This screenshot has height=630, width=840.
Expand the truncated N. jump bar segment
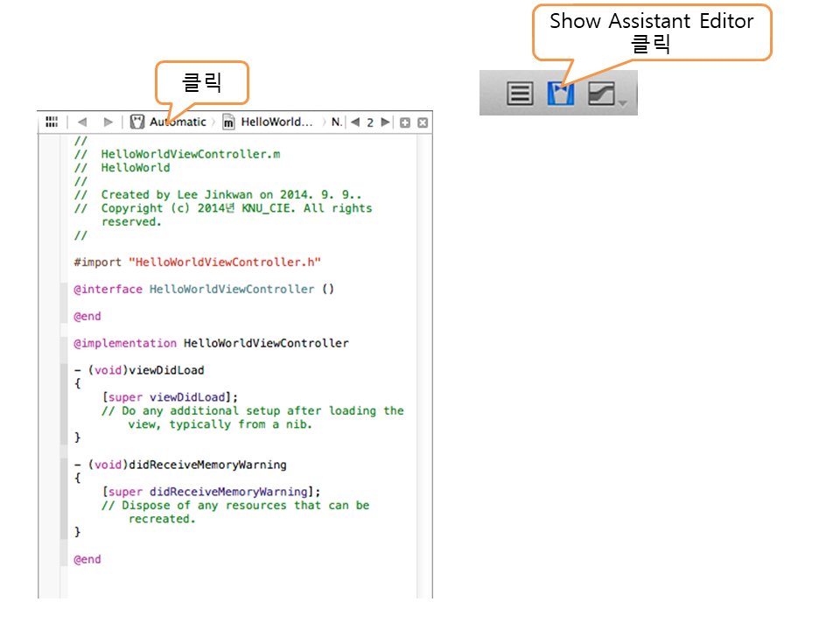[337, 122]
